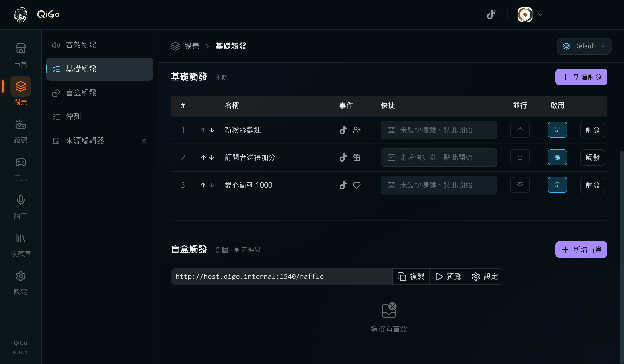Open external 來源編輯器 link icon
Viewport: 624px width, 364px height.
tap(143, 141)
